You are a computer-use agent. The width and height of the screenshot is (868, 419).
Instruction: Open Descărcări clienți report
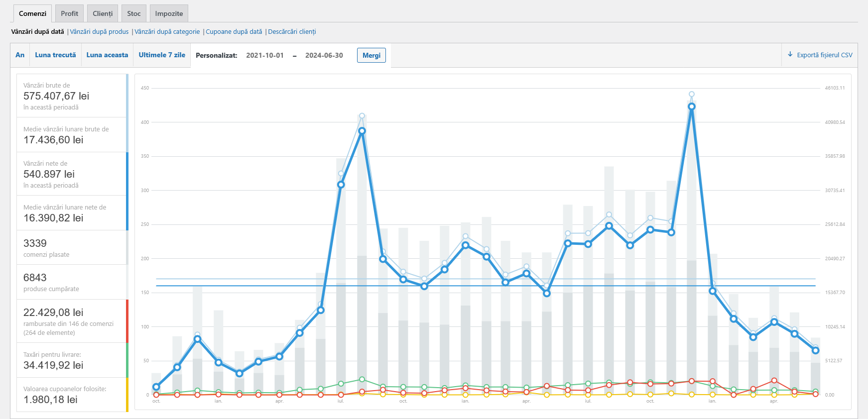point(292,31)
